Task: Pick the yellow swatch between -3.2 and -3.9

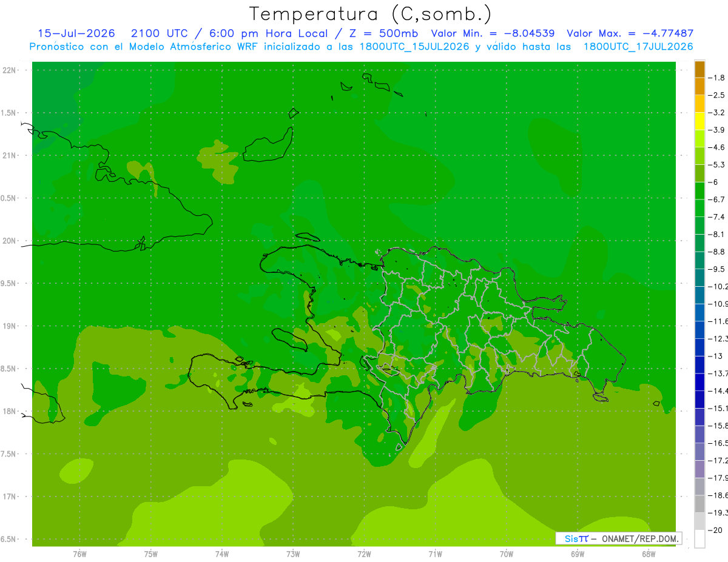Action: point(699,121)
